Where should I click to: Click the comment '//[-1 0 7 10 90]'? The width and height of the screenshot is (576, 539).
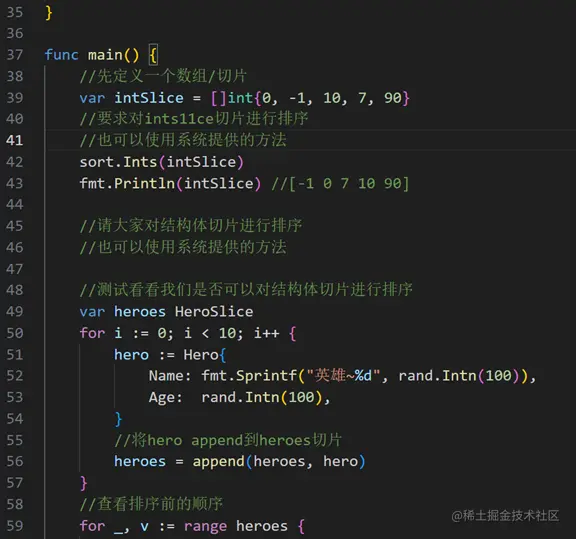point(340,183)
